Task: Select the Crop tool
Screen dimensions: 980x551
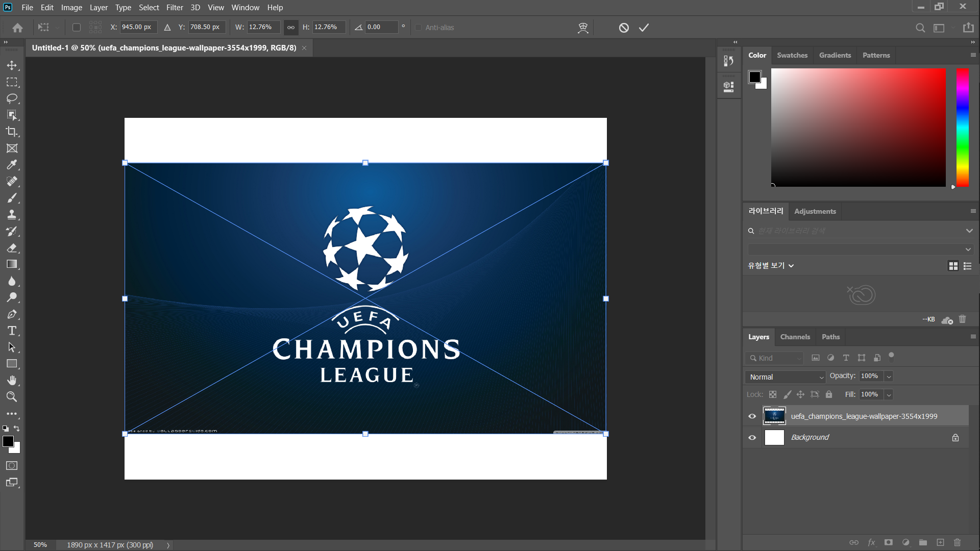Action: (x=12, y=132)
